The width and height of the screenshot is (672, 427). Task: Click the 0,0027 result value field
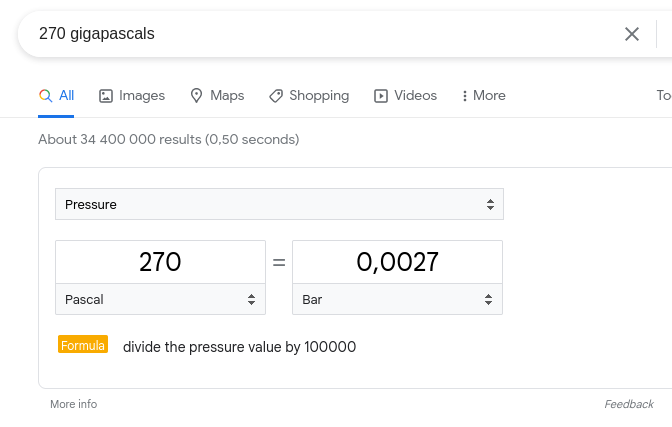click(397, 262)
